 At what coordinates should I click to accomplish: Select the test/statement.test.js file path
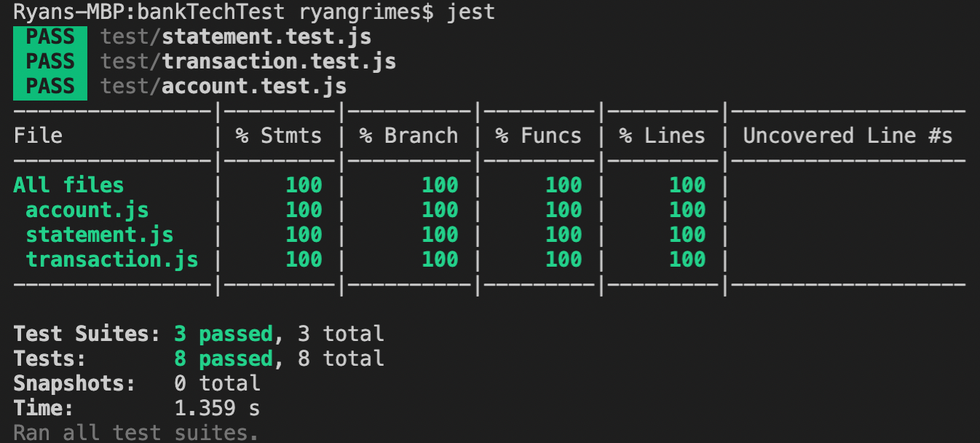[x=236, y=36]
